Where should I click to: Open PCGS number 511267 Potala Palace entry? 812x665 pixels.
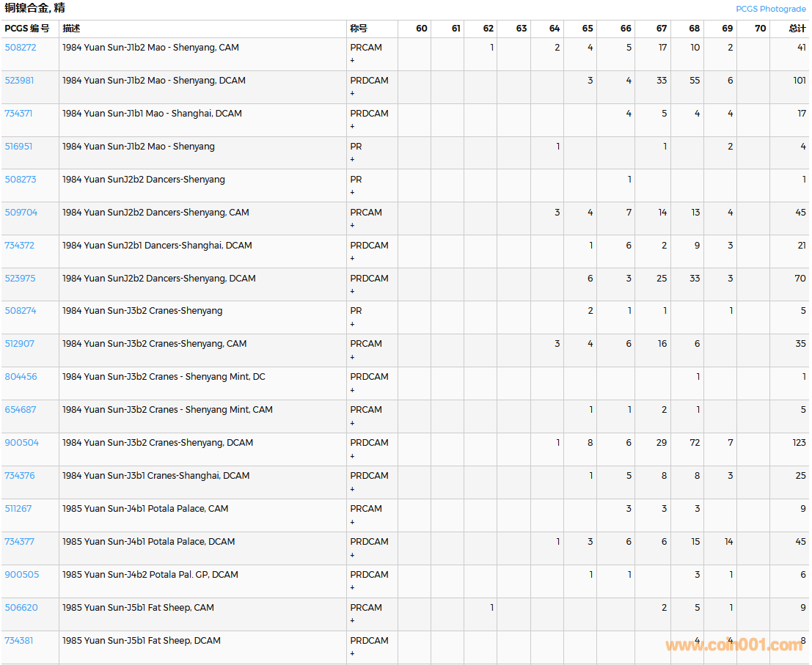[x=18, y=509]
